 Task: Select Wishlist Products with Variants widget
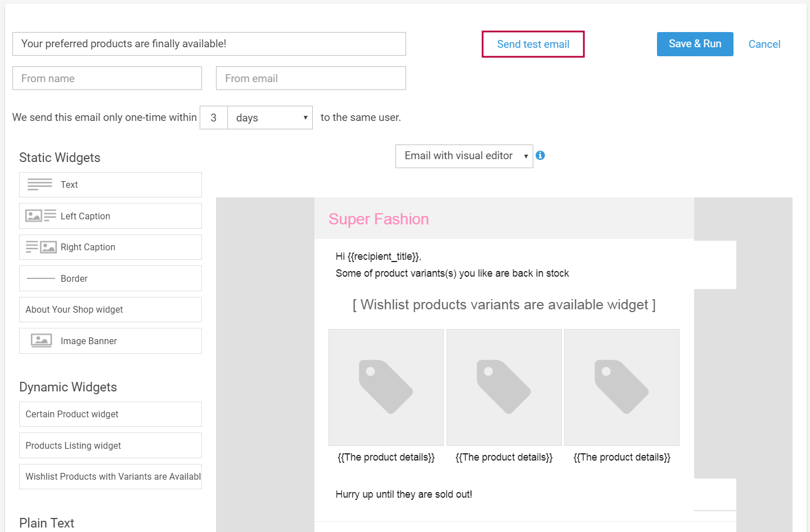[110, 476]
